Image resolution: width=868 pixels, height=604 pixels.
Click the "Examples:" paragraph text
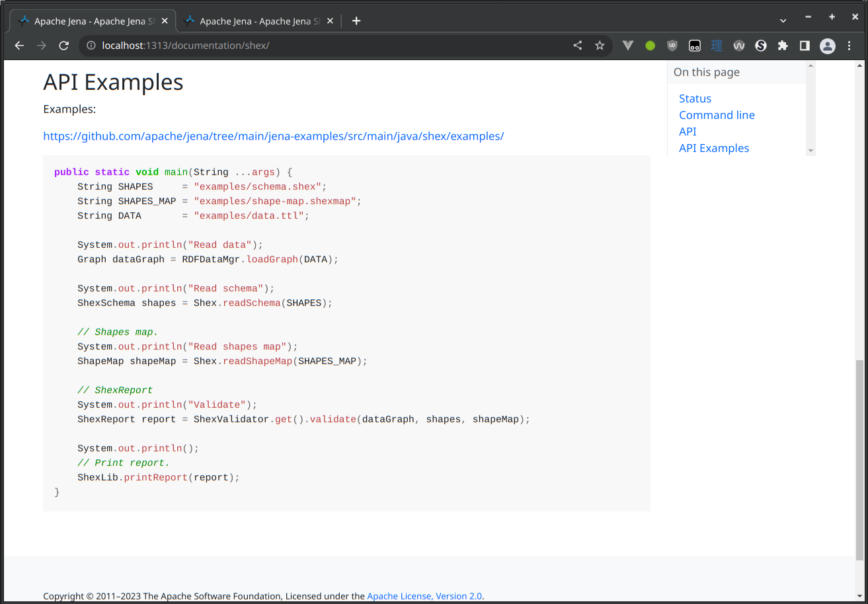(69, 109)
